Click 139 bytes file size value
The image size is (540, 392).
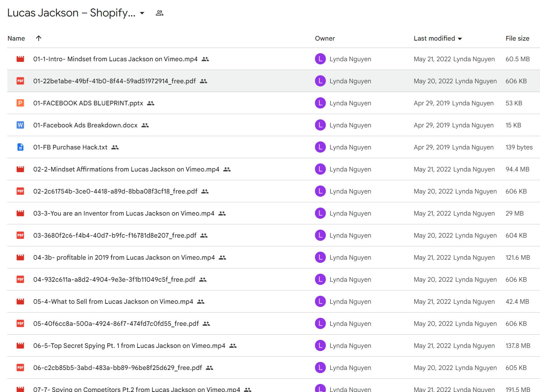[519, 147]
